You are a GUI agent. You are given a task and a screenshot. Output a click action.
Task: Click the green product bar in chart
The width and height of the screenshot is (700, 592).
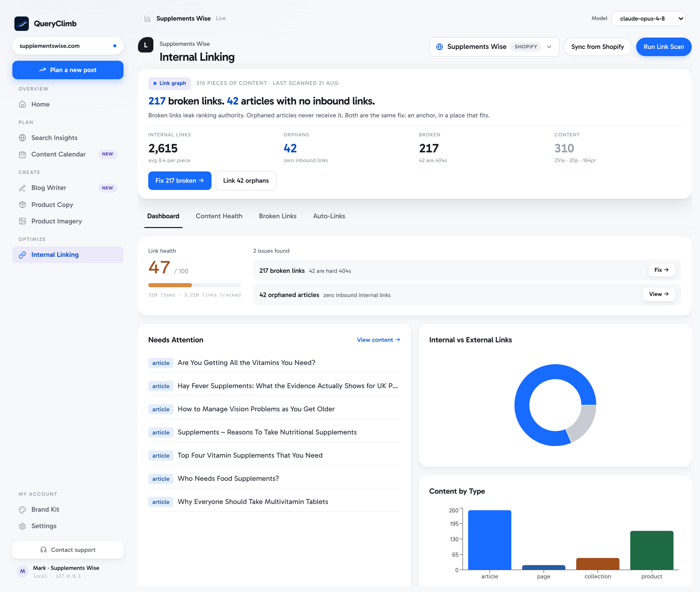[651, 550]
